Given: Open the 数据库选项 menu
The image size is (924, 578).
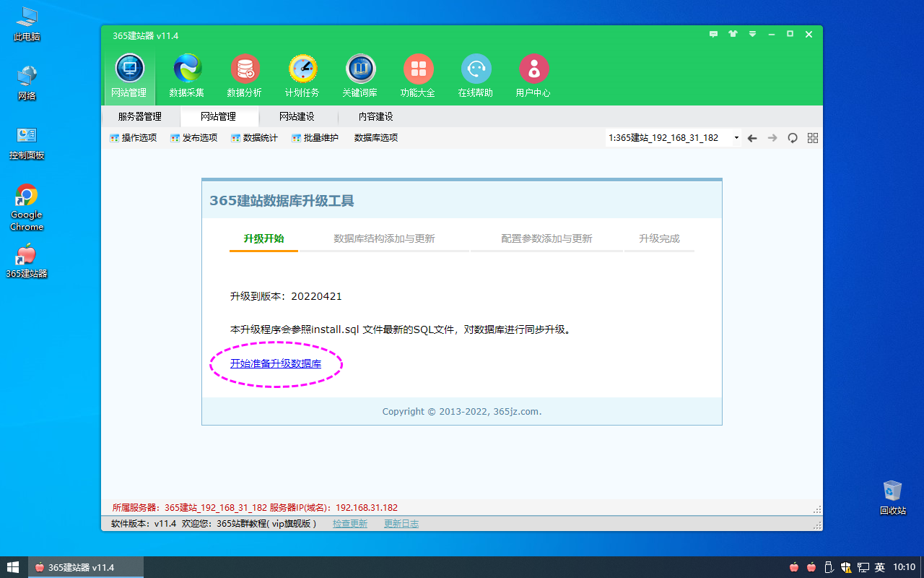Looking at the screenshot, I should (x=376, y=138).
